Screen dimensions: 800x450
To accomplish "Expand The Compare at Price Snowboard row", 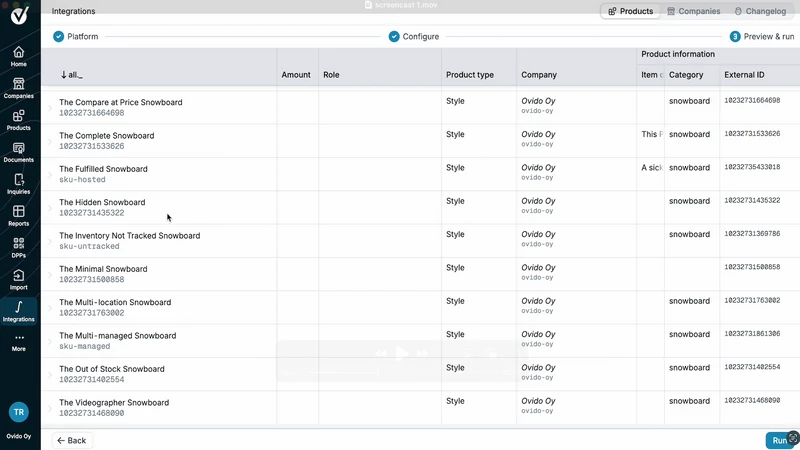I will [x=50, y=108].
